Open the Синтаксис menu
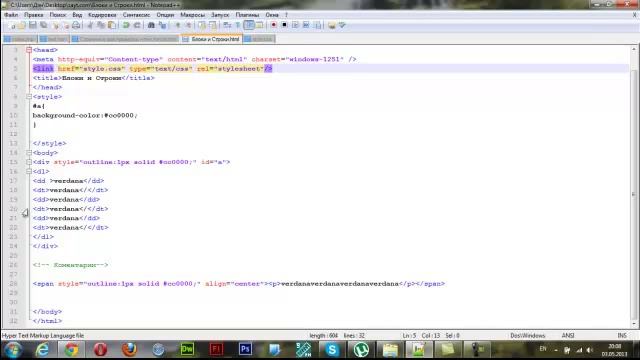This screenshot has width=640, height=360. [136, 15]
